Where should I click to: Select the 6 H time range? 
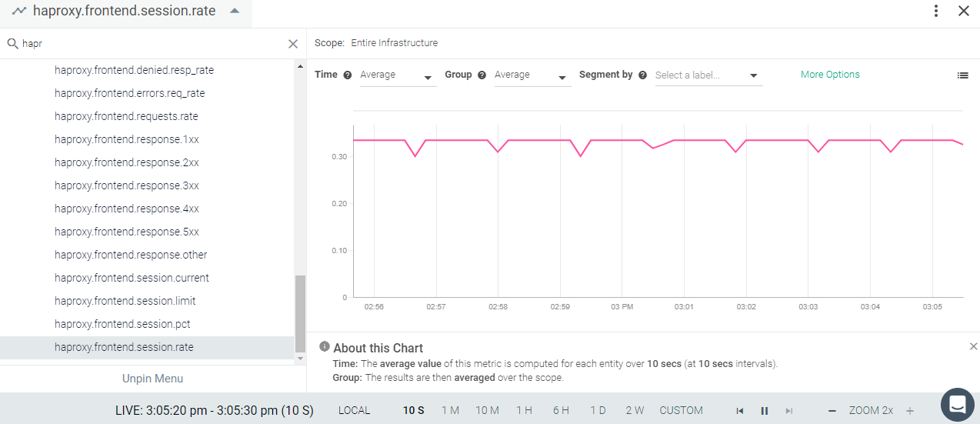click(x=561, y=410)
